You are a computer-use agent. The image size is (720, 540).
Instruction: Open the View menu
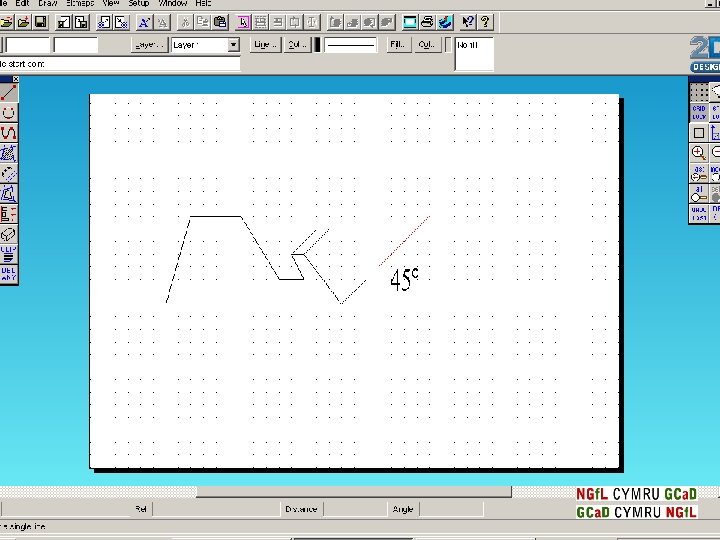coord(111,3)
